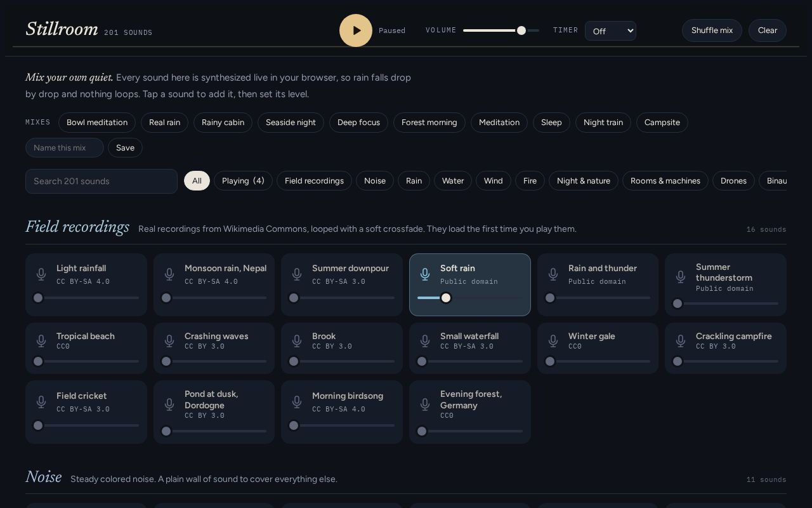Click the microphone icon on Rain and thunder
Image resolution: width=812 pixels, height=508 pixels.
553,274
